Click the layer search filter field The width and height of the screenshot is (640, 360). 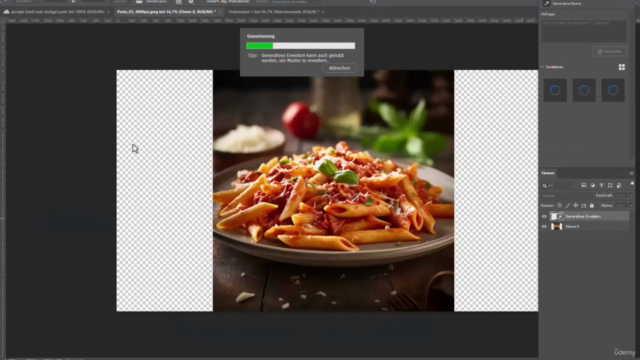click(x=557, y=186)
